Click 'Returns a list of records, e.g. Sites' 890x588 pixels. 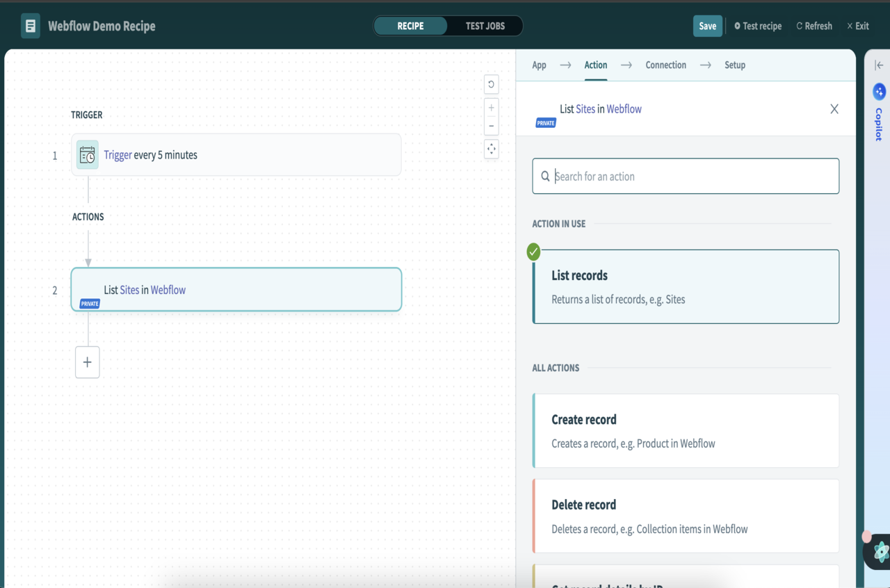click(x=618, y=300)
